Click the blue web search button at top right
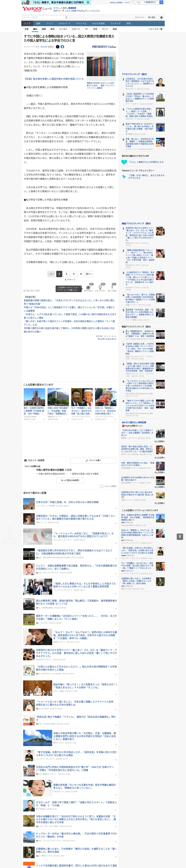The height and width of the screenshot is (868, 186). pos(161,2)
